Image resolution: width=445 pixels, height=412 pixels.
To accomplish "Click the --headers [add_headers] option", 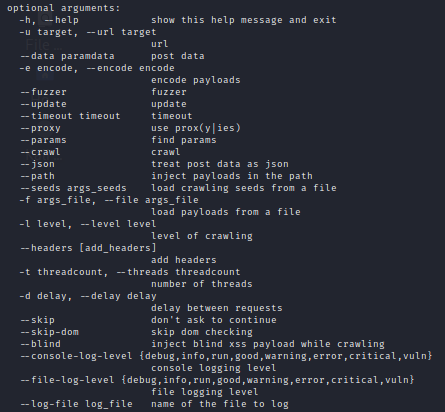I will pyautogui.click(x=88, y=248).
